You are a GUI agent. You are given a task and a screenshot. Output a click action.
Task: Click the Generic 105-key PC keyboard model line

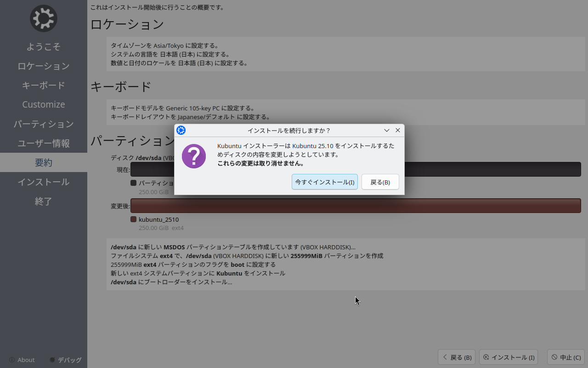click(183, 108)
